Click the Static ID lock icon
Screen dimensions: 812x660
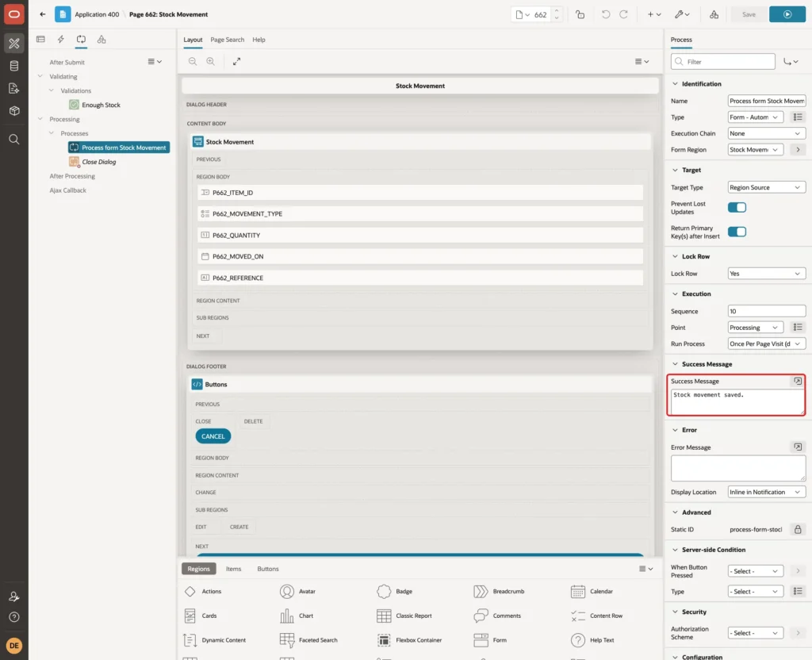pos(798,529)
